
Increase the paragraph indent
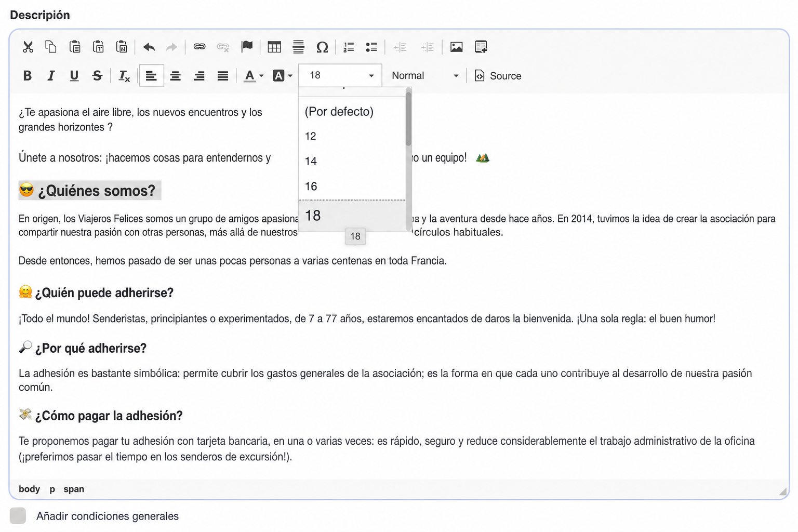[x=428, y=47]
